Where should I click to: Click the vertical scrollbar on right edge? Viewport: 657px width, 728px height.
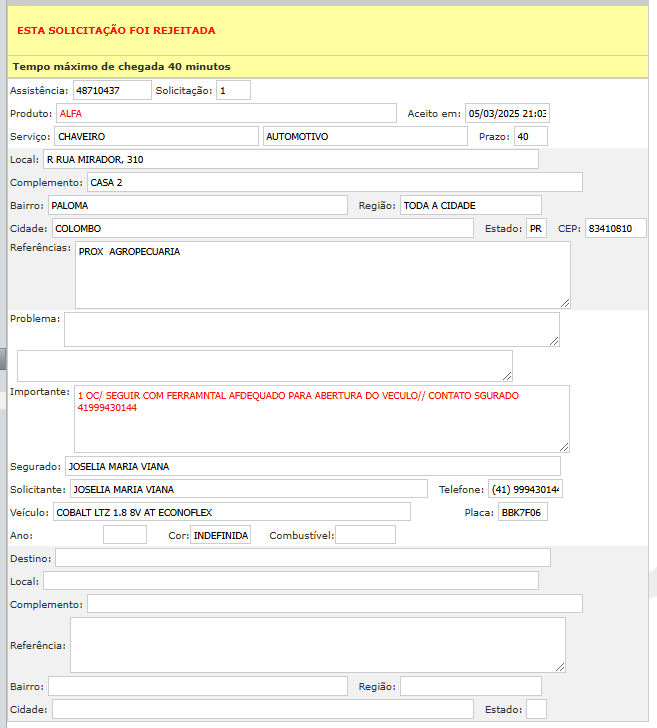click(x=653, y=300)
